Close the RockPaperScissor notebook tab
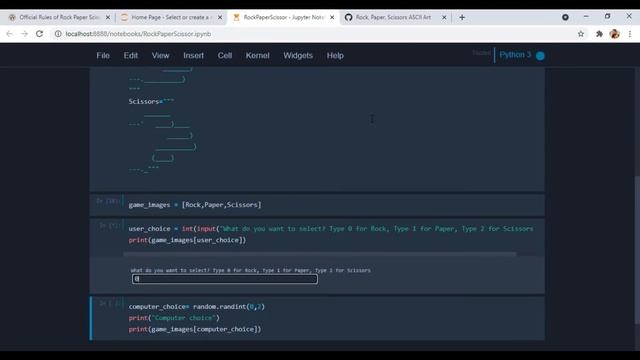The image size is (640, 360). tap(332, 17)
